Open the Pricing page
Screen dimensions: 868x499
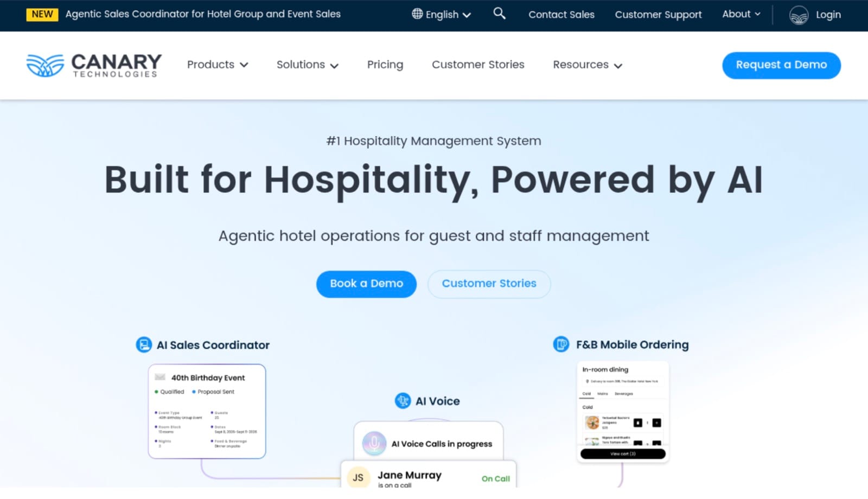click(385, 65)
